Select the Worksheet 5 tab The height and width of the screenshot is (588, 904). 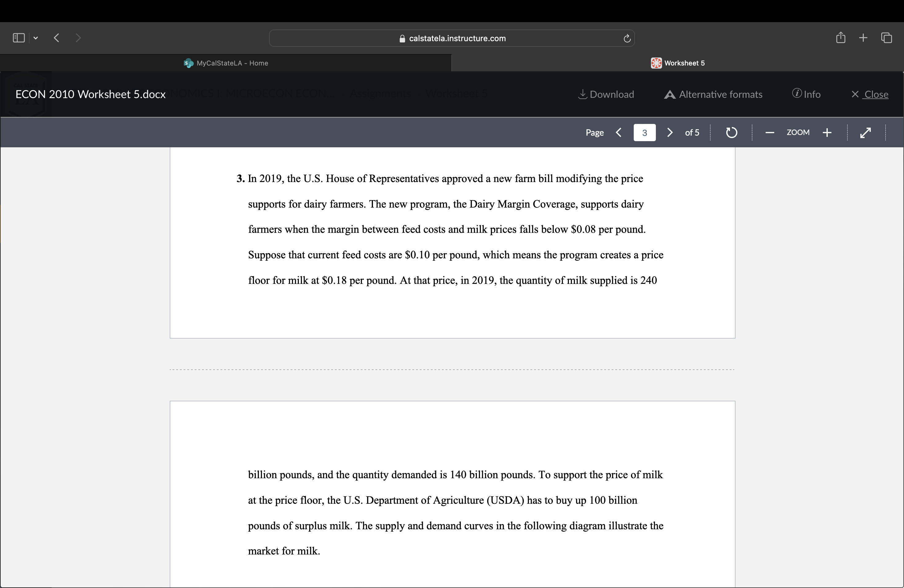click(x=683, y=63)
